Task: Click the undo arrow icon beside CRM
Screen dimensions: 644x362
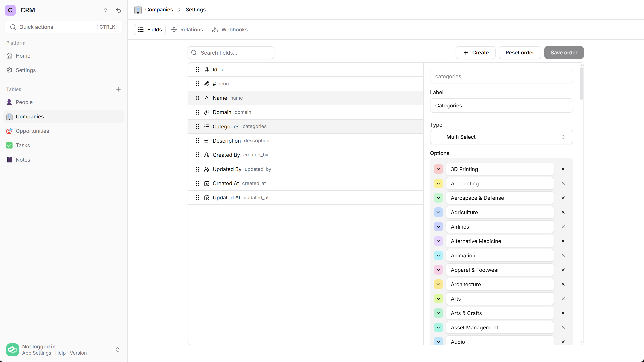Action: click(x=118, y=10)
